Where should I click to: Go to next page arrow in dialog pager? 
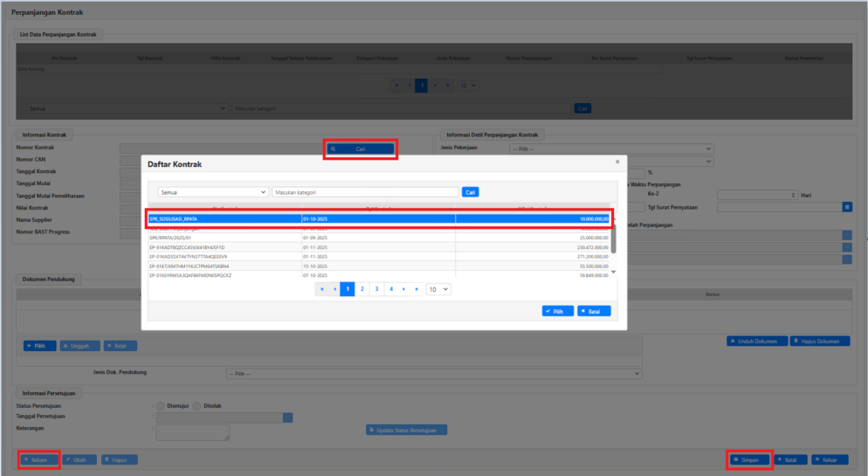click(x=404, y=288)
